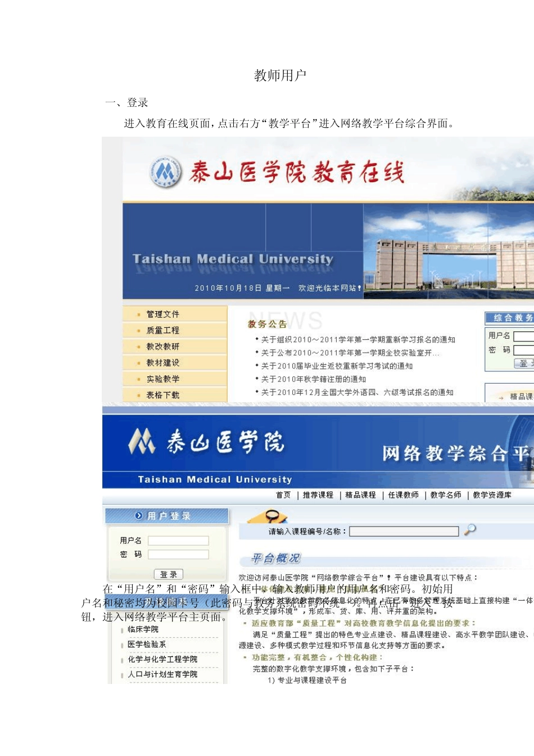The width and height of the screenshot is (534, 756).
Task: Open the 临床学院 department link
Action: coord(143,629)
